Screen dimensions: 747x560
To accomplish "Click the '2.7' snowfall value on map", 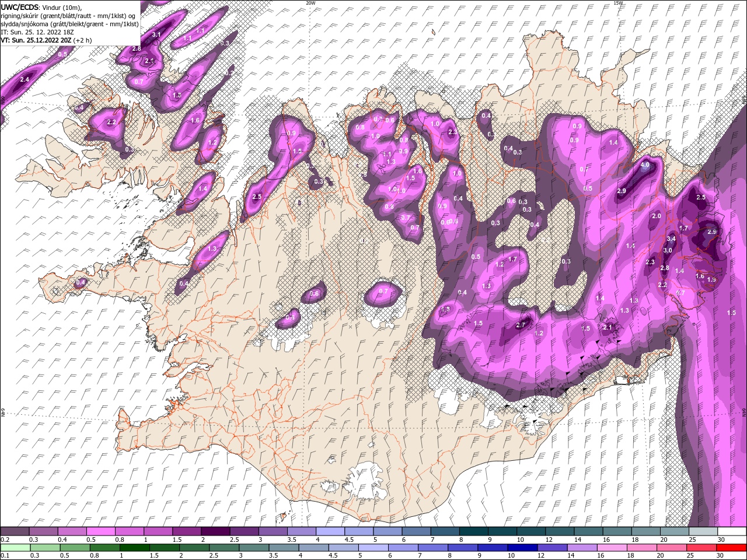I will point(522,325).
